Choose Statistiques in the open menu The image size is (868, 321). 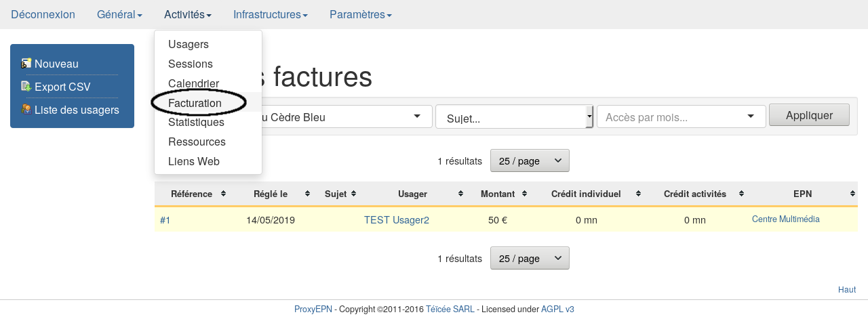point(196,123)
